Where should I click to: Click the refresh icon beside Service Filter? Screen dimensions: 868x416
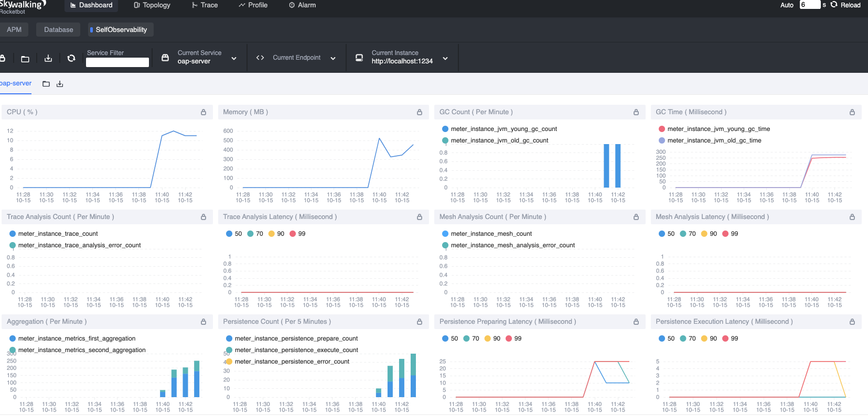pos(71,58)
